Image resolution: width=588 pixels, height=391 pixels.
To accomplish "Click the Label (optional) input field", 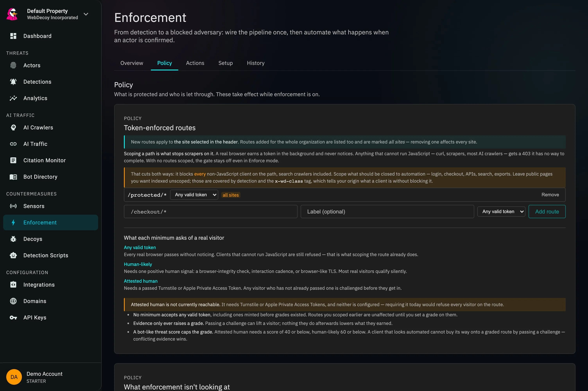I will tap(387, 212).
